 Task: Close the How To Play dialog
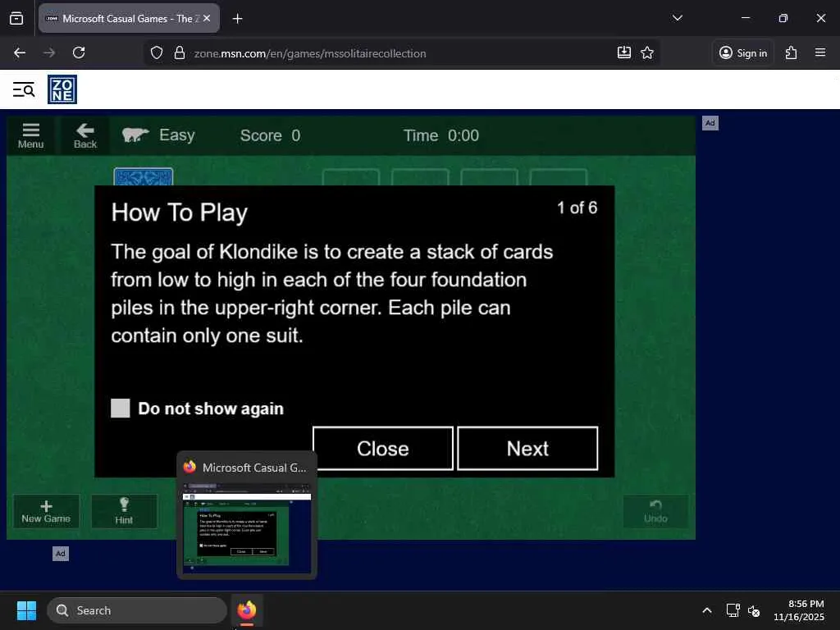[x=383, y=449]
